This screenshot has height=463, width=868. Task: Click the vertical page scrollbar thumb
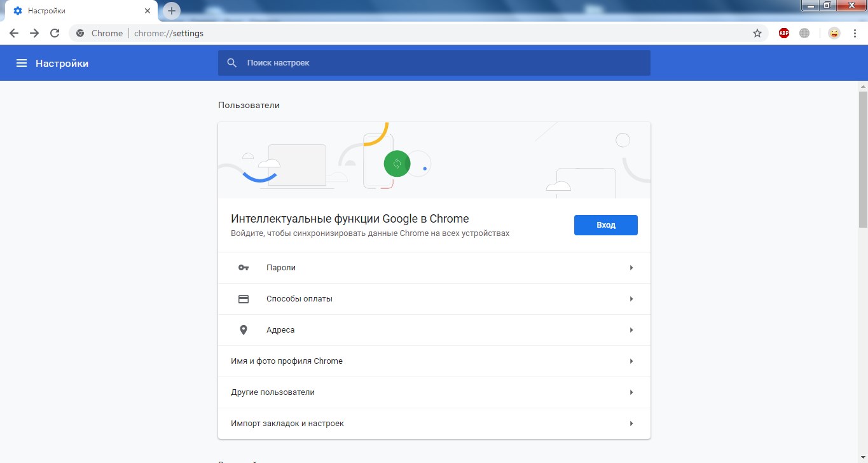863,159
